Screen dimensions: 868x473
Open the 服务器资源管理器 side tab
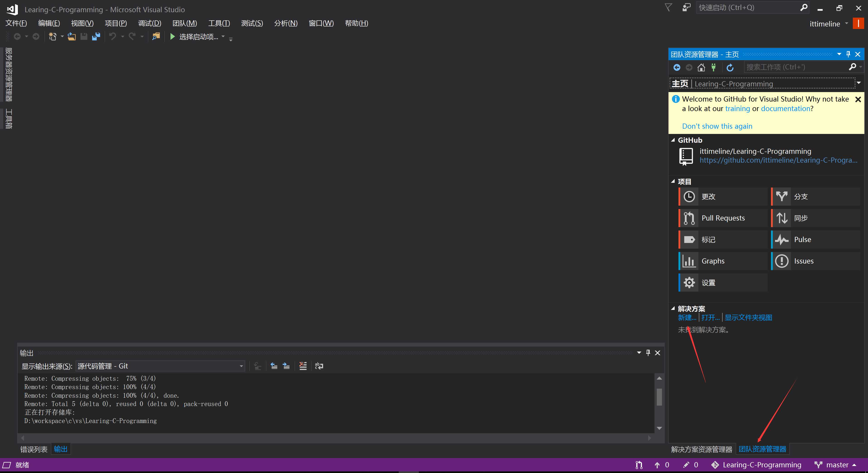coord(8,74)
